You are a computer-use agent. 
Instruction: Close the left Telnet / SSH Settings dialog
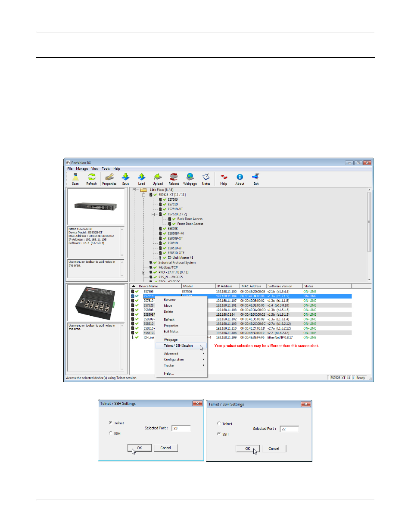tap(197, 404)
